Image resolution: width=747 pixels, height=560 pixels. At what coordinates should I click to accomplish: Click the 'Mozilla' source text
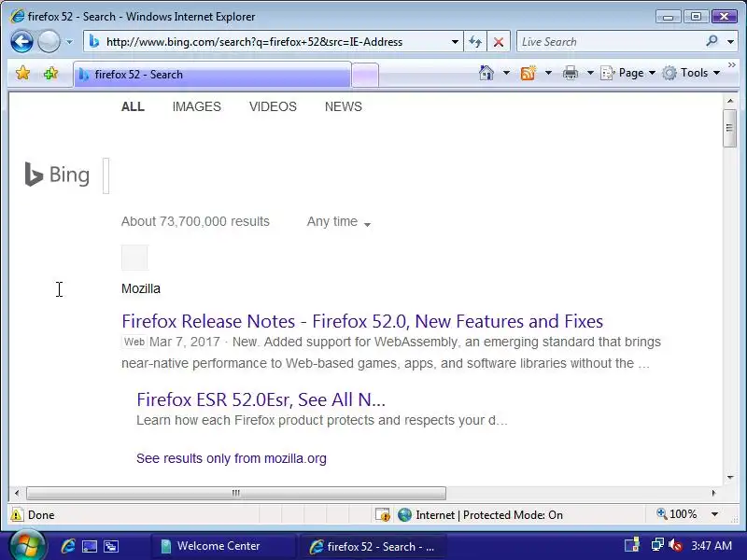coord(141,288)
